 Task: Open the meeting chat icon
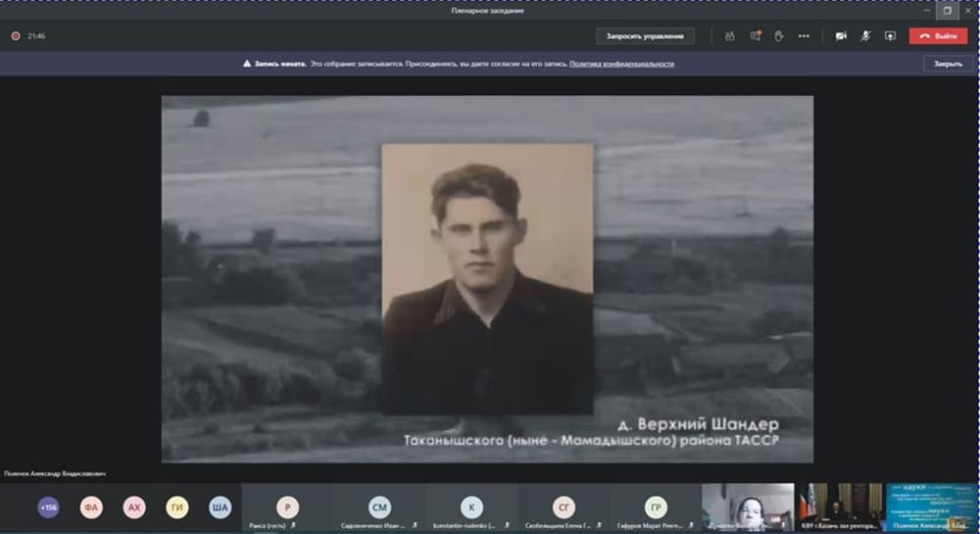pyautogui.click(x=756, y=36)
